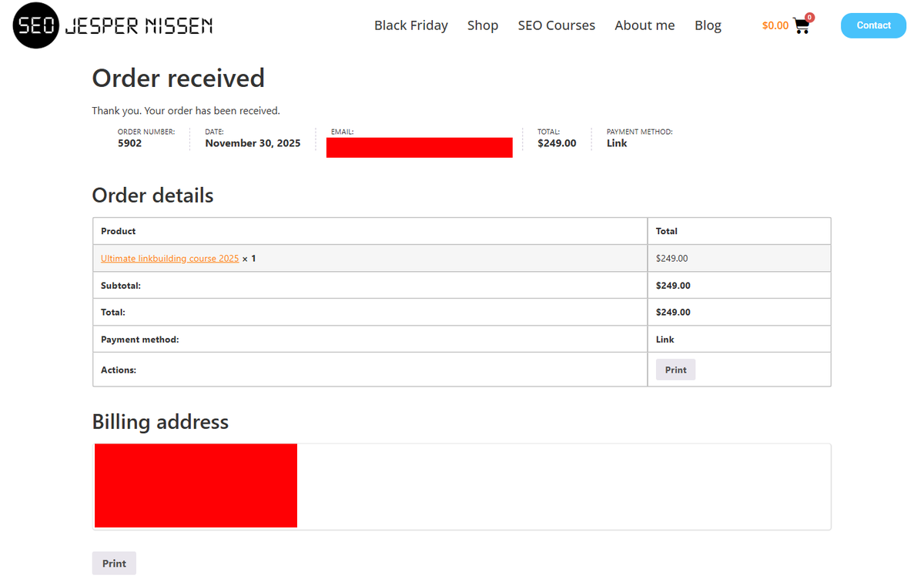Image resolution: width=924 pixels, height=582 pixels.
Task: Select the order number 5902
Action: 129,143
